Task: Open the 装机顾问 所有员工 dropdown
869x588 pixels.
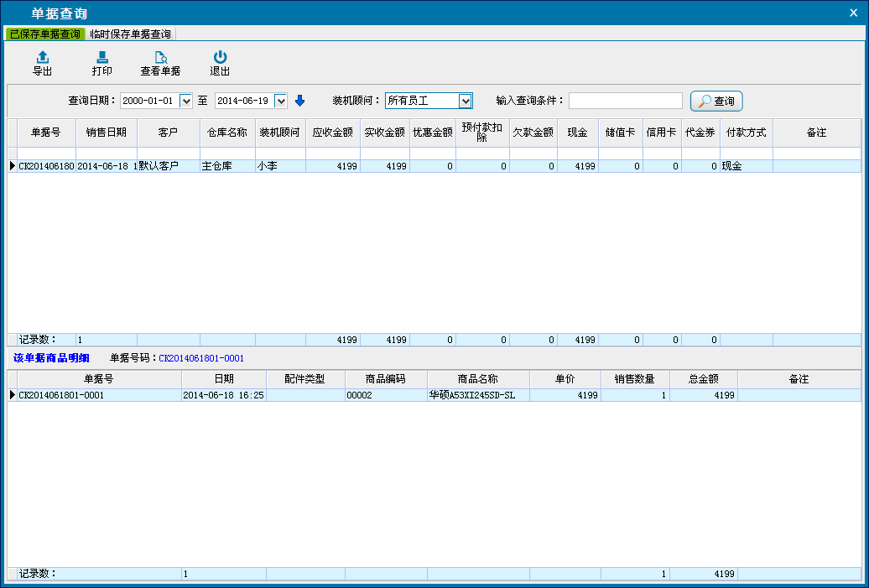Action: coord(466,101)
